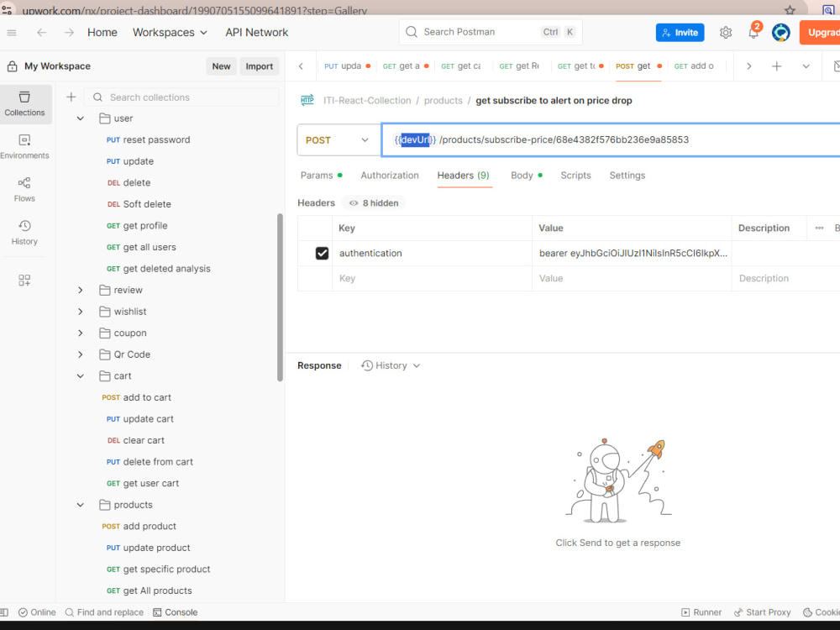Viewport: 840px width, 630px height.
Task: Click the New button
Action: point(221,66)
